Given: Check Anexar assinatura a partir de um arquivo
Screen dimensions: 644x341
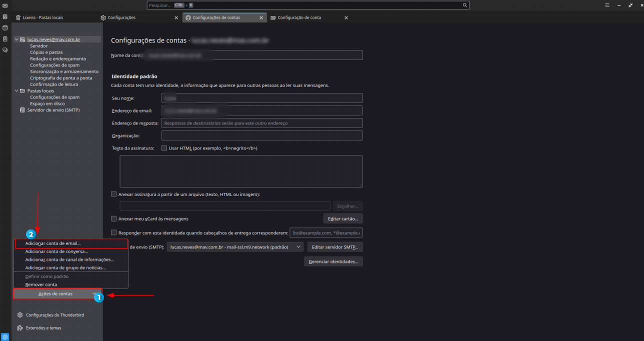Looking at the screenshot, I should [113, 194].
